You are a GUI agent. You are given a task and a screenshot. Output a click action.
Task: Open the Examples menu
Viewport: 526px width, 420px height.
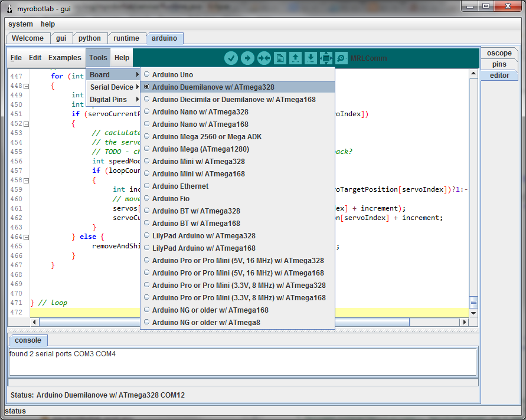(65, 58)
